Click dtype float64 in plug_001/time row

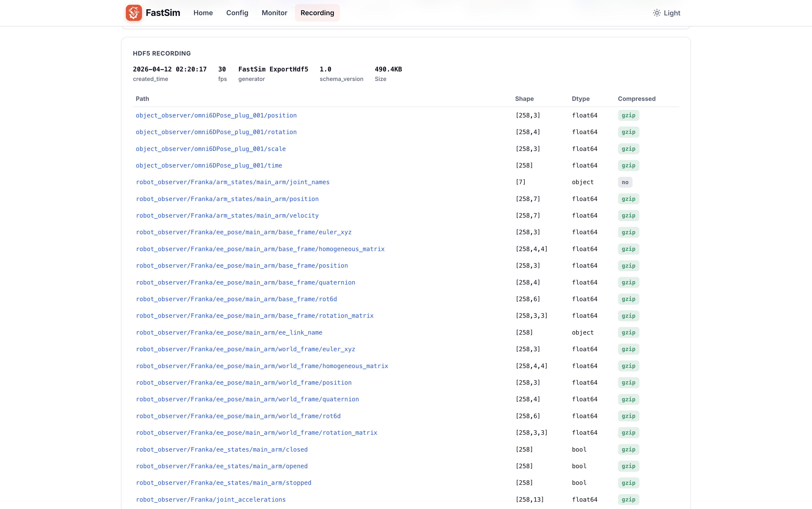click(x=585, y=166)
